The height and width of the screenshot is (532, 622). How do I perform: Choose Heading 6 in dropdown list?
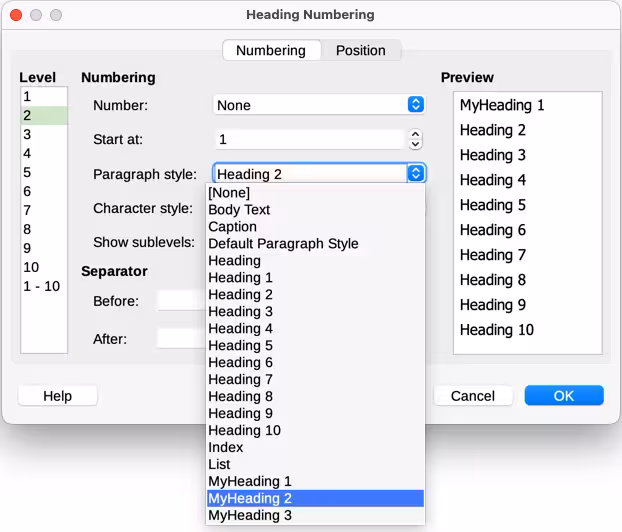pyautogui.click(x=315, y=363)
